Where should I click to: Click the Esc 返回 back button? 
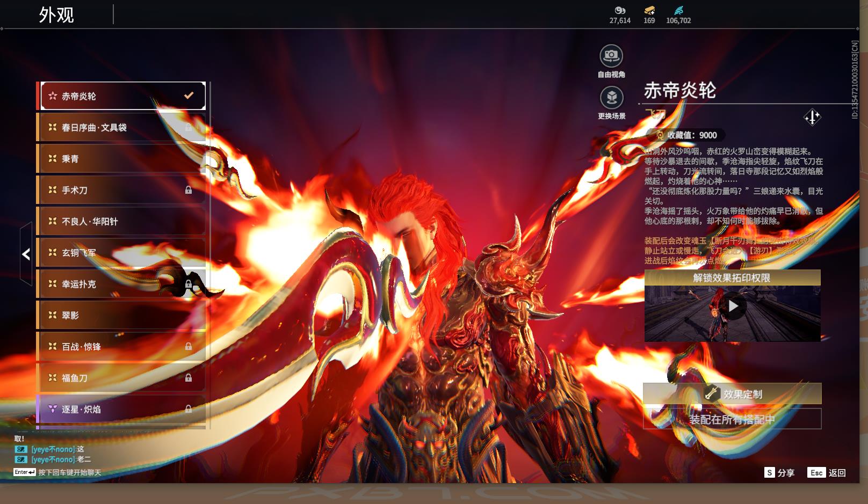pyautogui.click(x=827, y=473)
